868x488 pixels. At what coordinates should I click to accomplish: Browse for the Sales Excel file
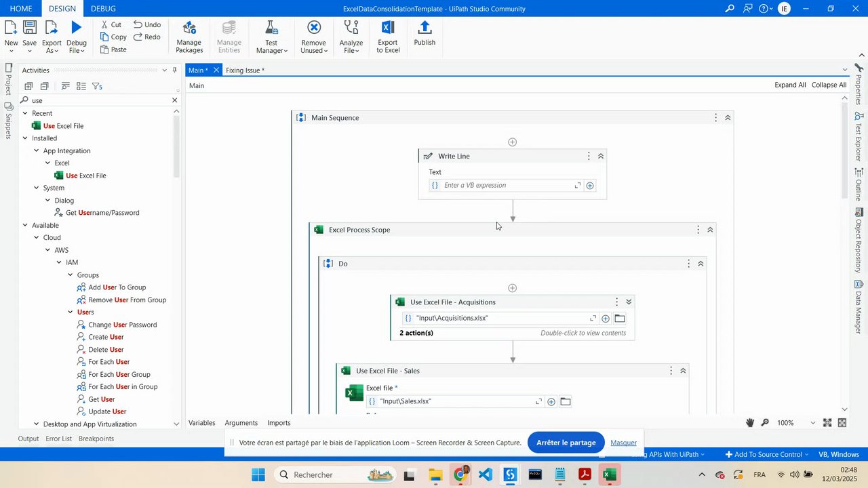(566, 402)
